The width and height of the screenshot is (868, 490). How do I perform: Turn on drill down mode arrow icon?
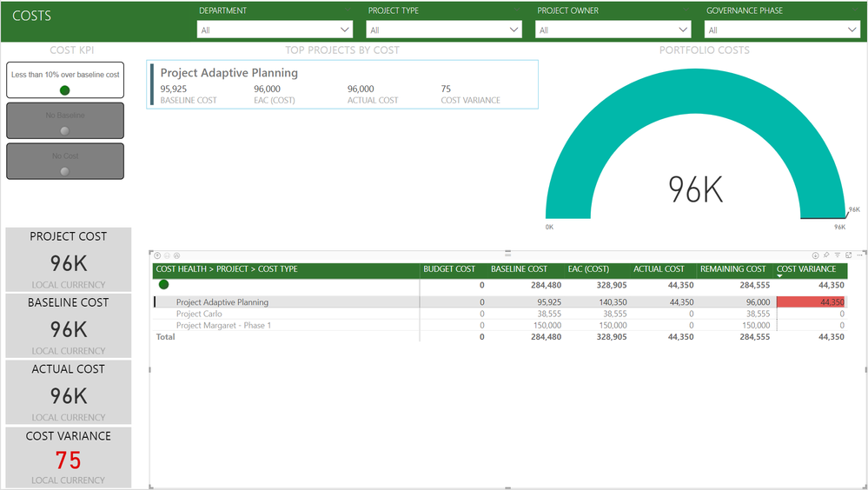coord(815,255)
